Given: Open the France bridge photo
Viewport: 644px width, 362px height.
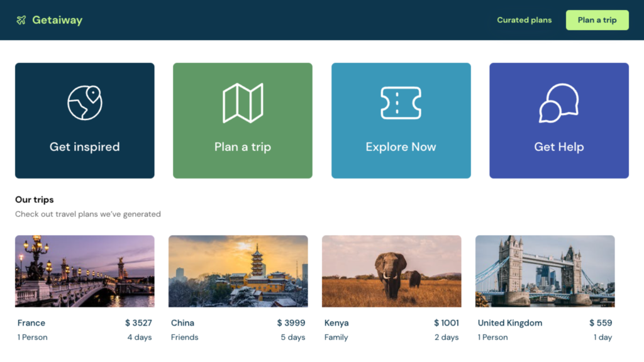Looking at the screenshot, I should 85,271.
